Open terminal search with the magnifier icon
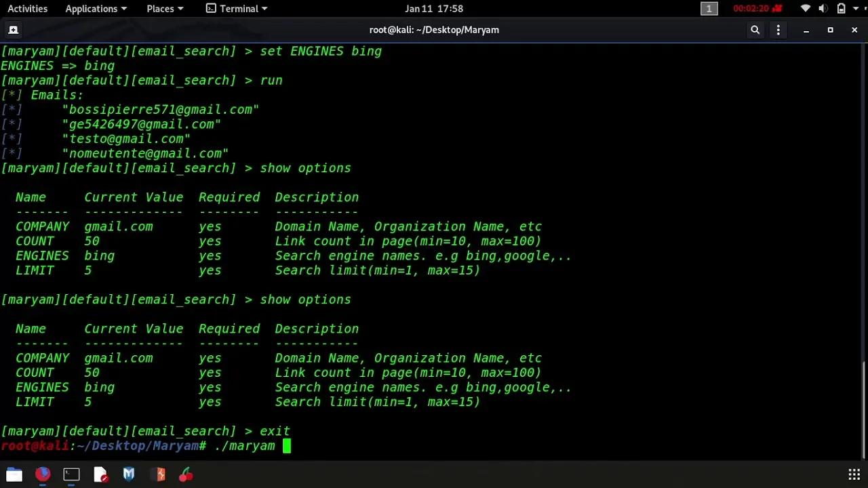Screen dimensions: 868x488 (x=755, y=30)
